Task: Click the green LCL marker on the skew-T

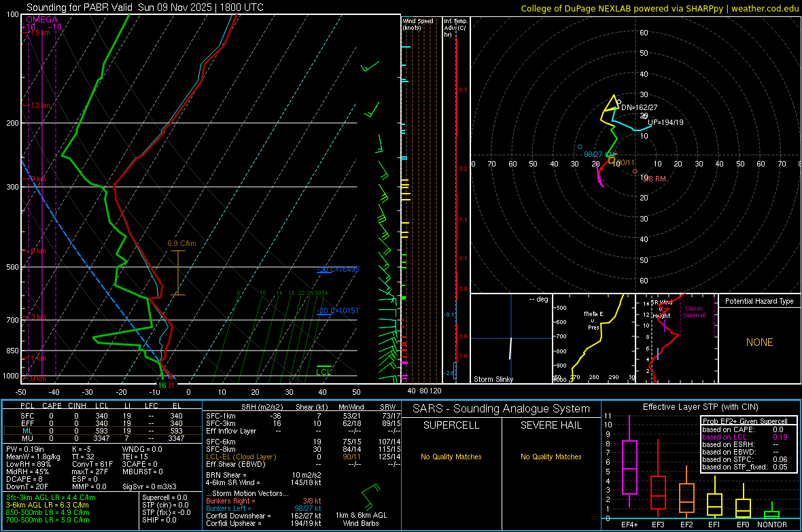Action: pyautogui.click(x=324, y=372)
